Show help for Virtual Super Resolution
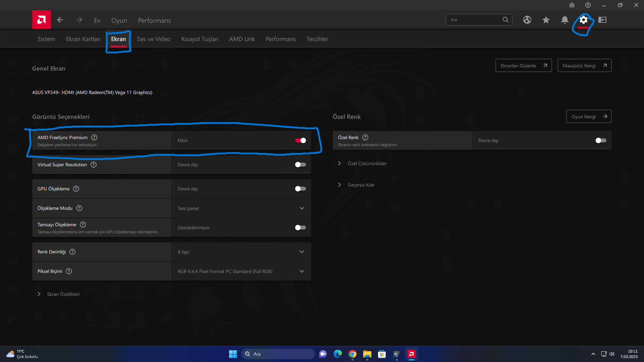The image size is (644, 362). click(x=94, y=165)
